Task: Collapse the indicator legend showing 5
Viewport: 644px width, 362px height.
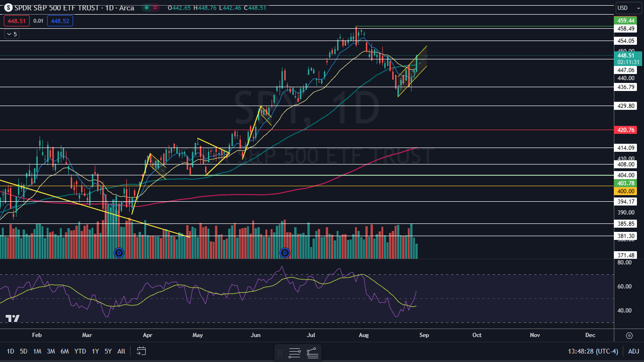Action: 11,34
